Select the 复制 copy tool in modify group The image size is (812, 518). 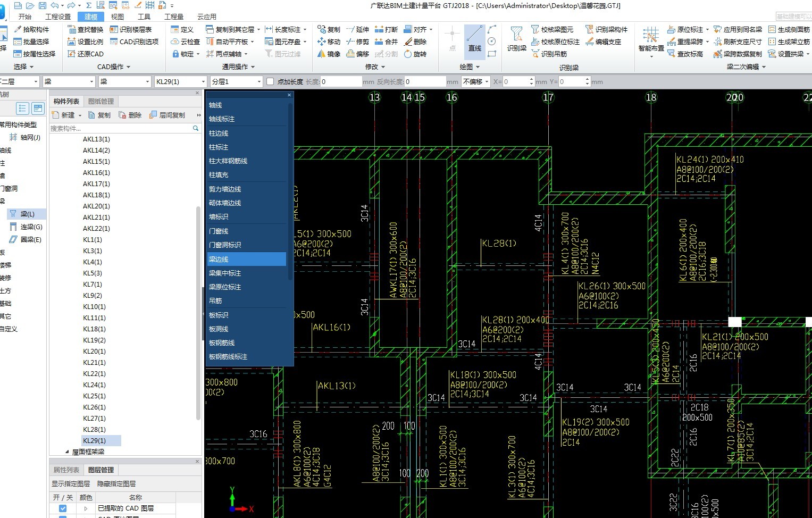[x=329, y=29]
